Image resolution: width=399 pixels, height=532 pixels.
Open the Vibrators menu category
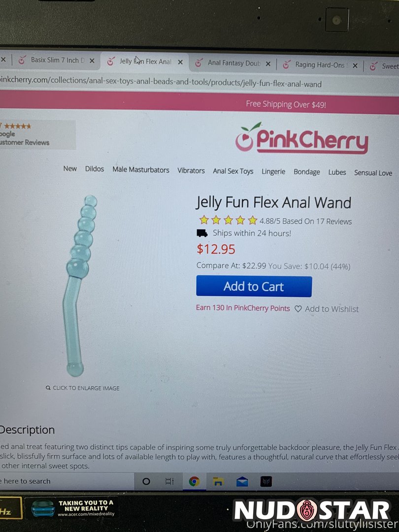(x=191, y=170)
